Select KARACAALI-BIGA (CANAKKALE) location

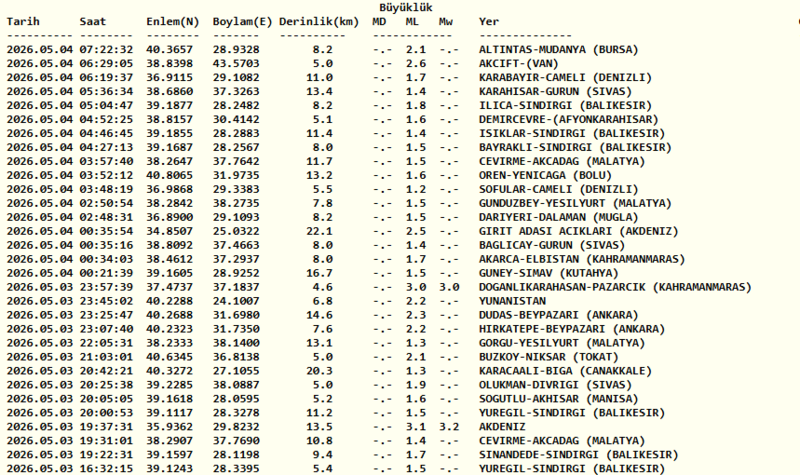click(565, 371)
